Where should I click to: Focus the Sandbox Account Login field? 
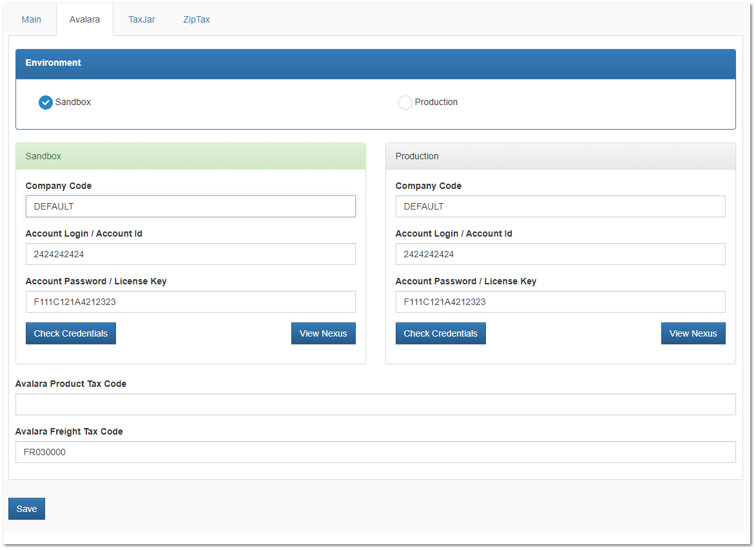190,254
